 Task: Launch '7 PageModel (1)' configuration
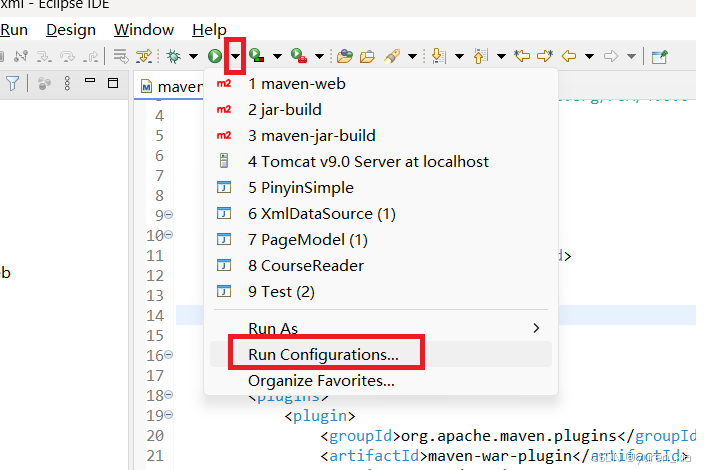coord(381,240)
